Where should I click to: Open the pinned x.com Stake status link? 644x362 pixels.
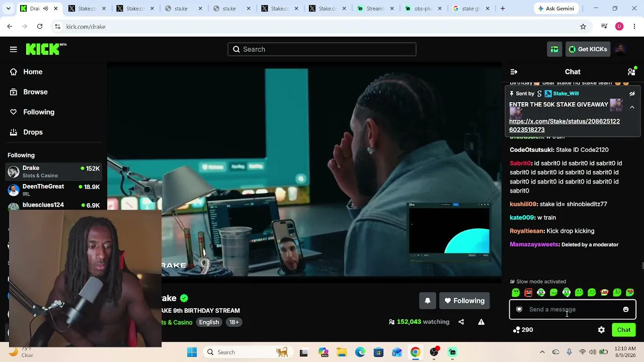click(x=565, y=125)
